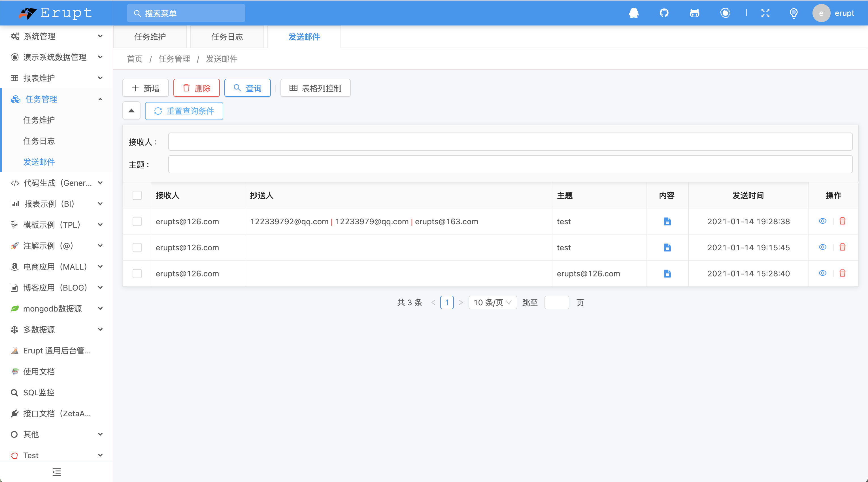
Task: Tick checkbox for row with subject erupts@126.com
Action: click(137, 274)
